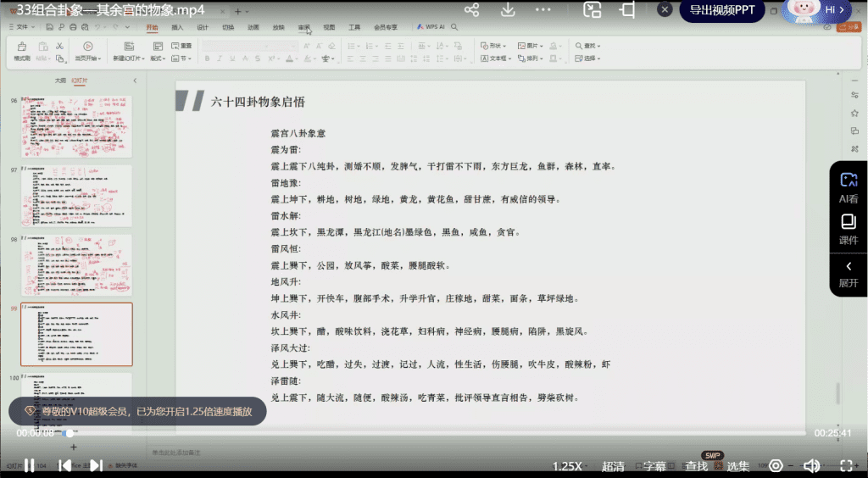Toggle 字幕 subtitles
The width and height of the screenshot is (868, 478).
pos(654,466)
